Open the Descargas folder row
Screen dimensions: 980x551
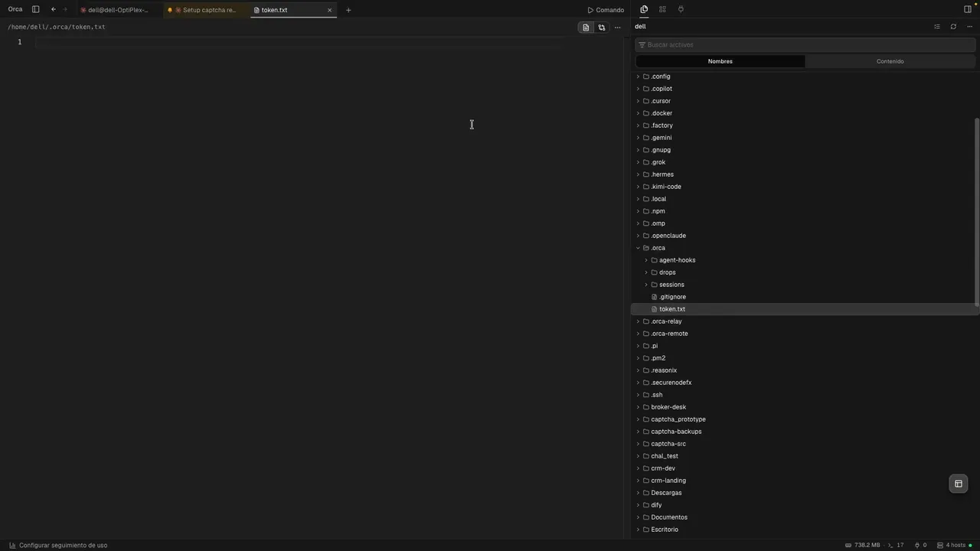pos(802,493)
